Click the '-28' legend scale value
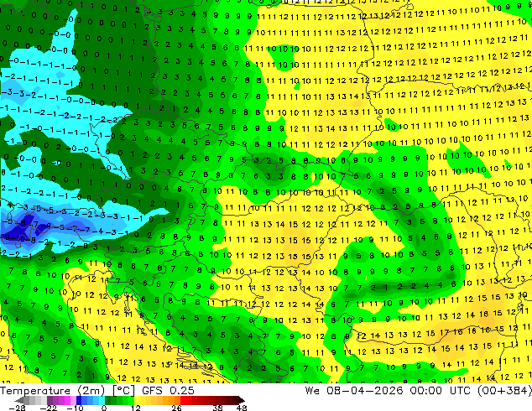The height and width of the screenshot is (411, 532). (17, 408)
